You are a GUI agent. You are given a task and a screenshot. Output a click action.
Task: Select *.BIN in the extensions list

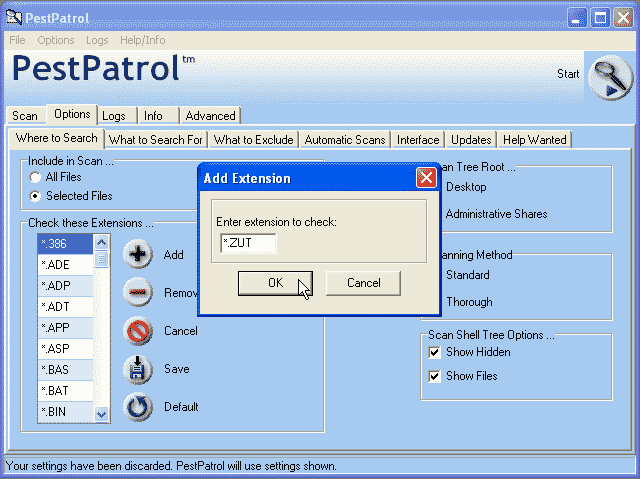(65, 412)
